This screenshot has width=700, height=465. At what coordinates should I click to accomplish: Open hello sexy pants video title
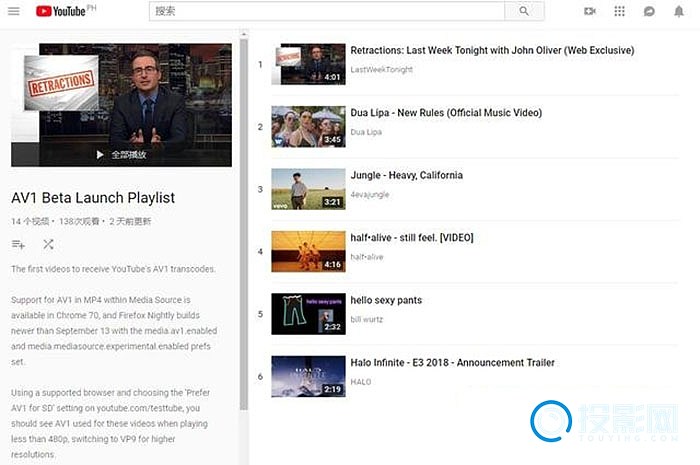(x=386, y=300)
